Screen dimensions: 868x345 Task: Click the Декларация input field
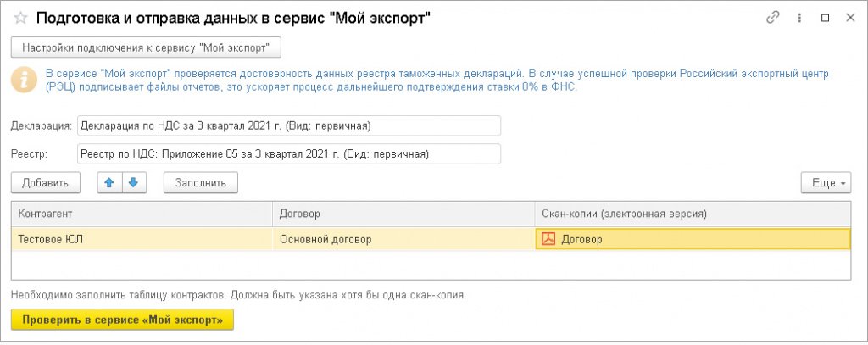pyautogui.click(x=288, y=125)
